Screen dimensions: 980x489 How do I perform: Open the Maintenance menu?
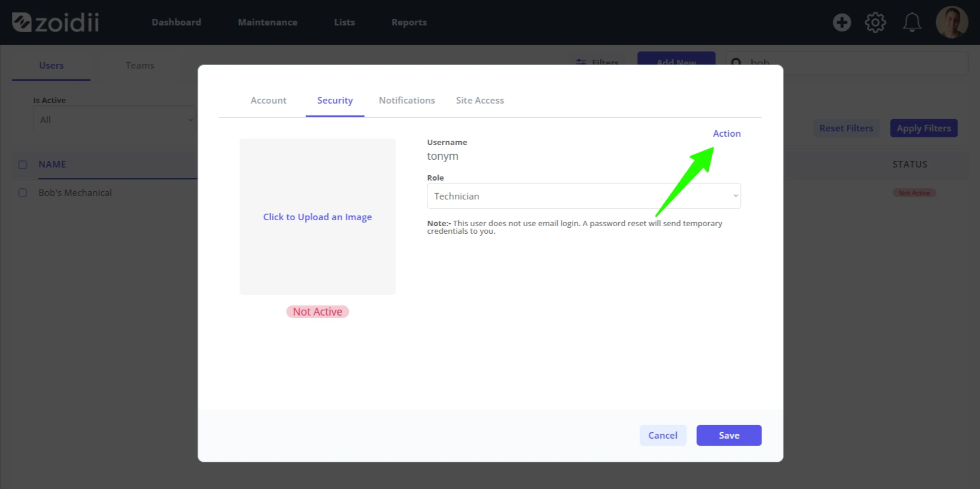pyautogui.click(x=268, y=22)
